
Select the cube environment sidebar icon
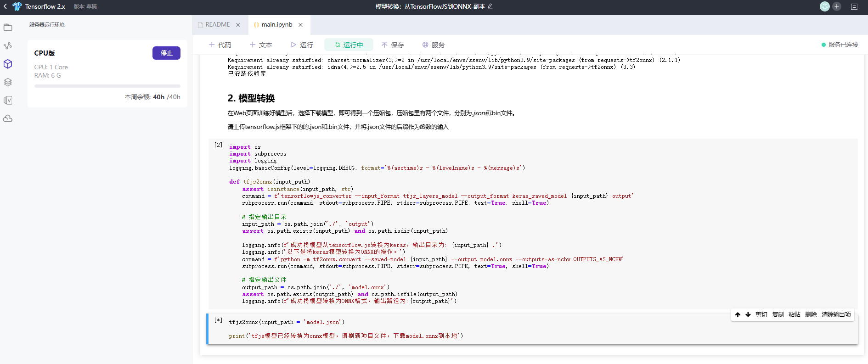(x=8, y=64)
